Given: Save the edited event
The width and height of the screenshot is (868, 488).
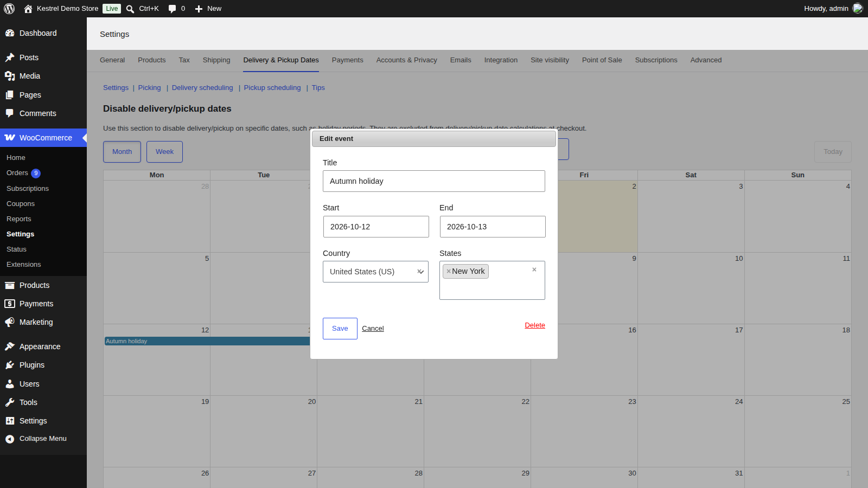Looking at the screenshot, I should point(340,329).
